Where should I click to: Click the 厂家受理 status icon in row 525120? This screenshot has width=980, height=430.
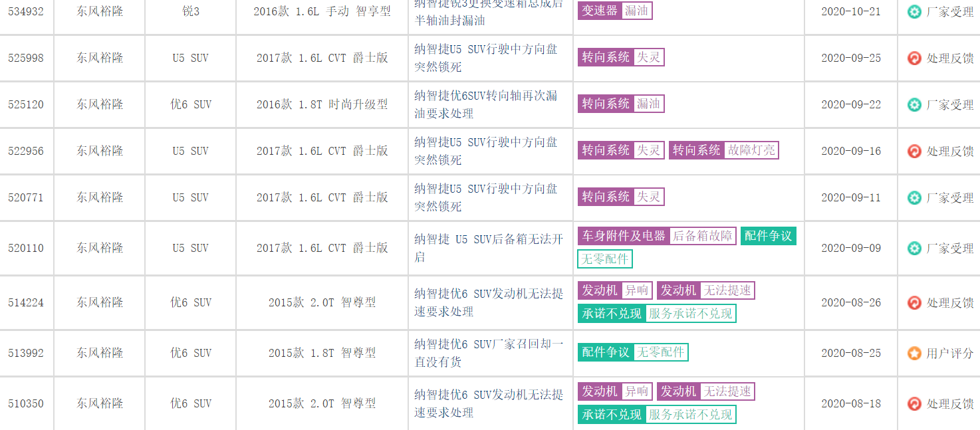pyautogui.click(x=914, y=104)
